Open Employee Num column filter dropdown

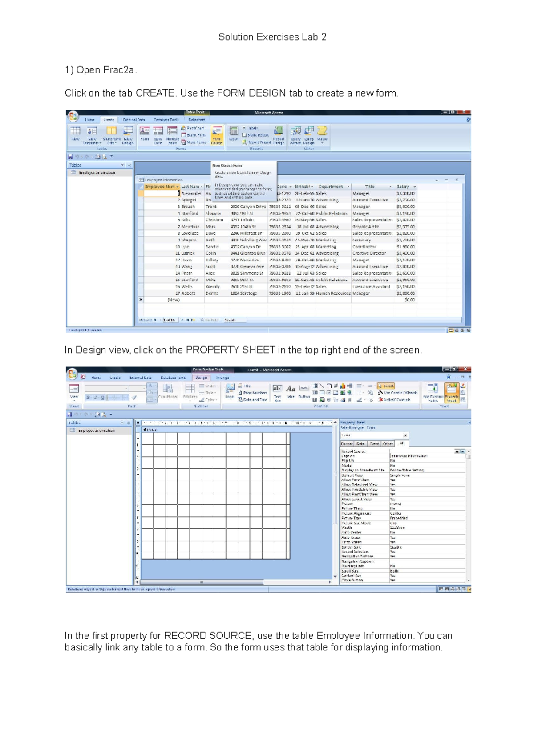(178, 187)
